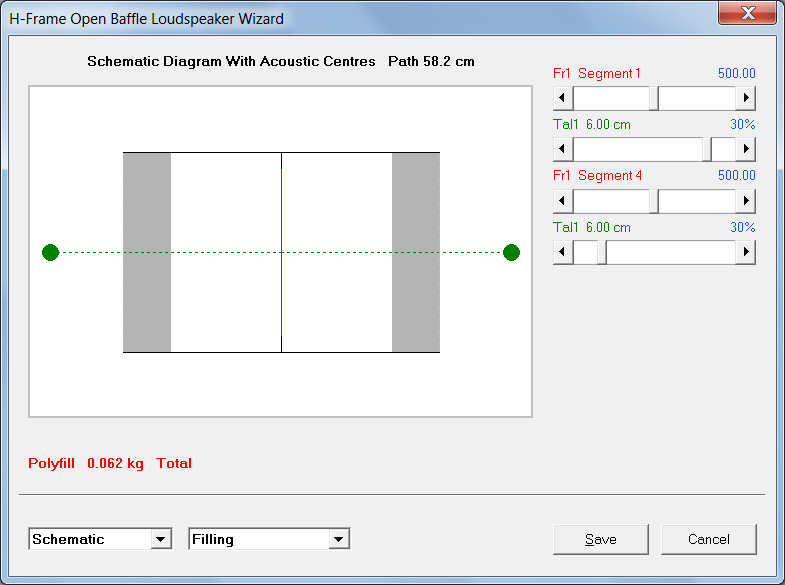Click the left green acoustic centre dot
The height and width of the screenshot is (585, 785).
(51, 252)
